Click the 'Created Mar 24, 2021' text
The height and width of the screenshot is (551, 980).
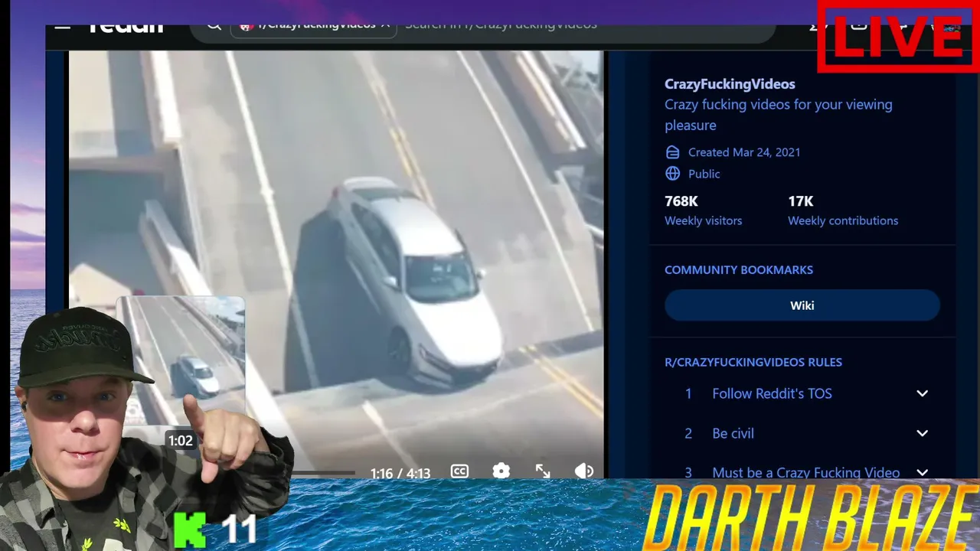point(744,152)
